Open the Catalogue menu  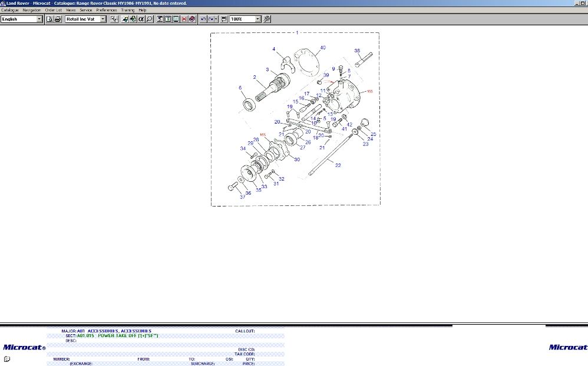10,10
